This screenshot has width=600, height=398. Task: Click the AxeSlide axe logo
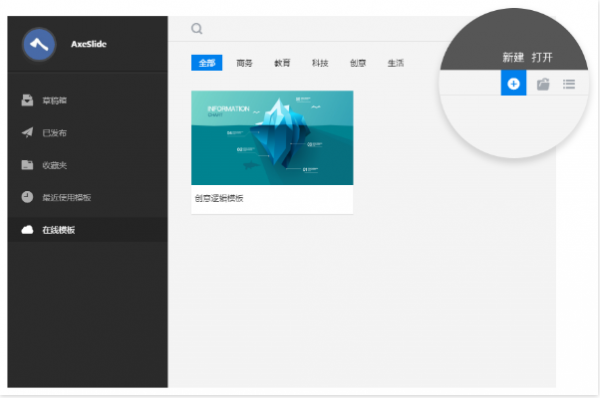(39, 44)
